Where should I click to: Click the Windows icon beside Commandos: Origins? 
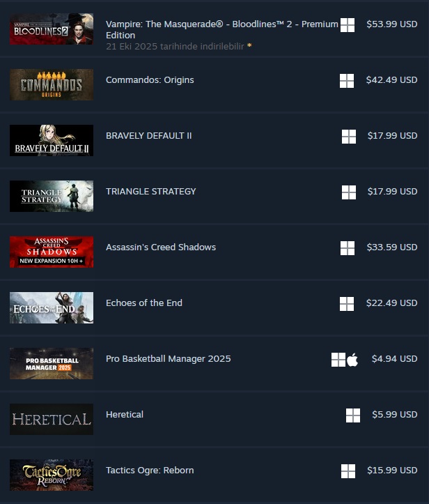[x=347, y=81]
